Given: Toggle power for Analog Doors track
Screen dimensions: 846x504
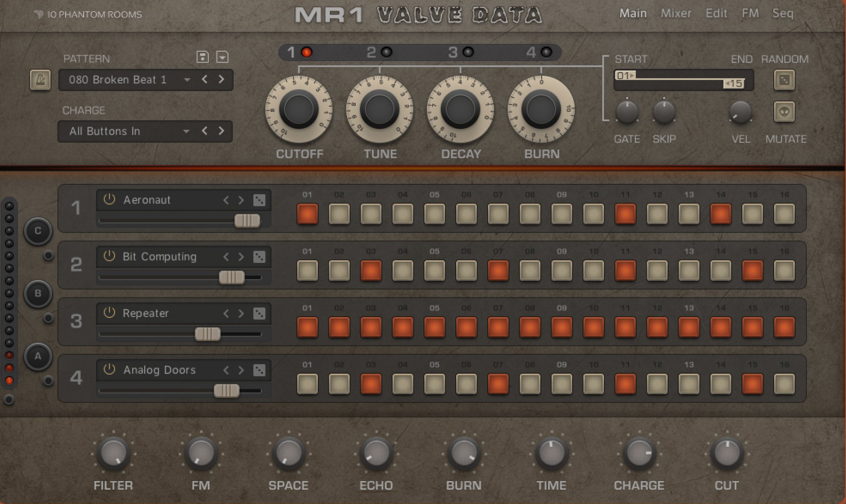Looking at the screenshot, I should tap(109, 369).
